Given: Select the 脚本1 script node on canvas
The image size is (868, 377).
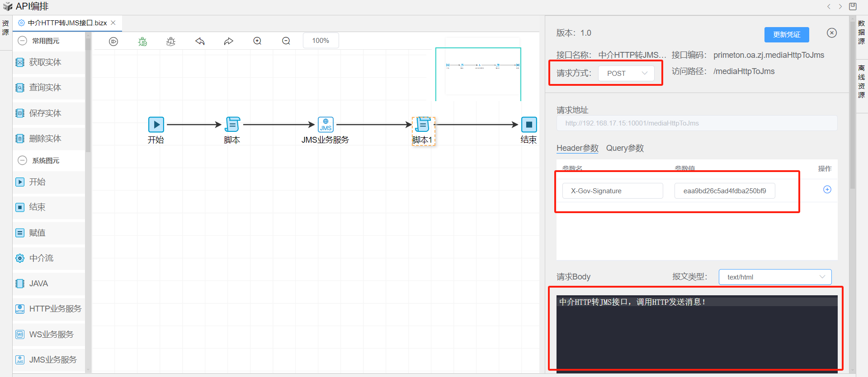Looking at the screenshot, I should pos(423,125).
